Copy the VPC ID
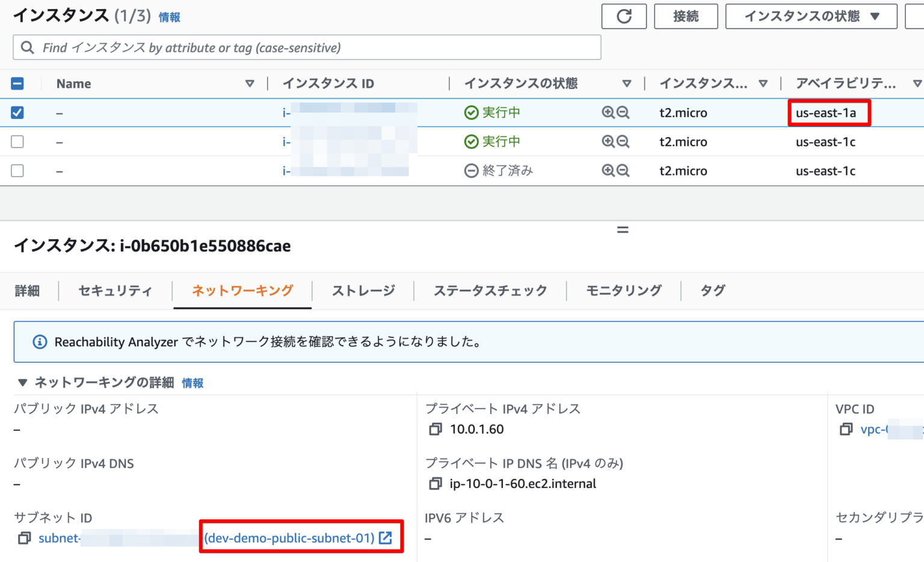Viewport: 924px width, 562px height. click(846, 429)
